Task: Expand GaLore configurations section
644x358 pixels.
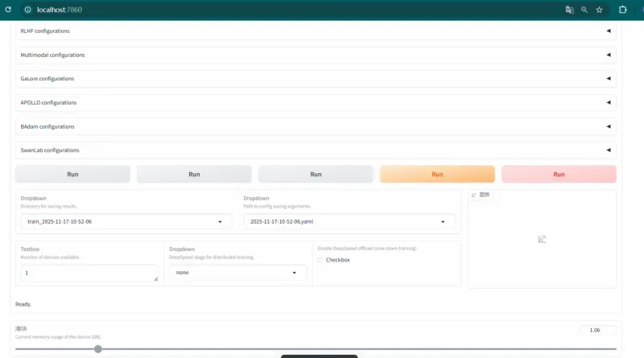Action: (x=316, y=78)
